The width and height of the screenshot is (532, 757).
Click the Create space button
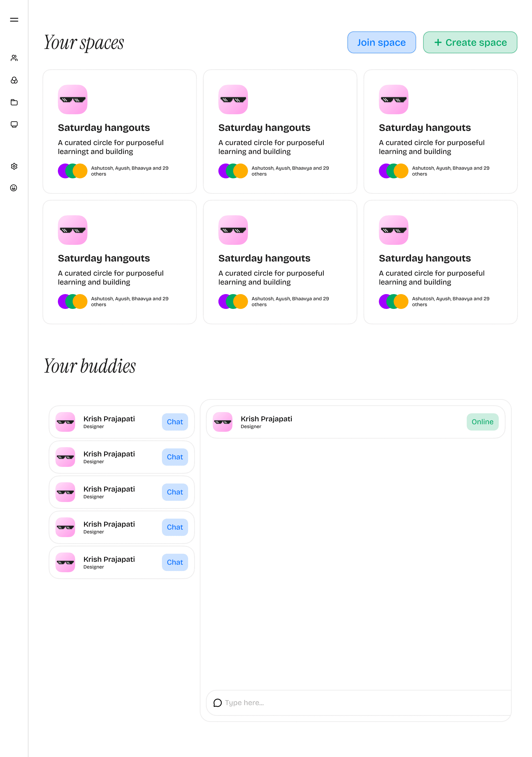(x=470, y=42)
